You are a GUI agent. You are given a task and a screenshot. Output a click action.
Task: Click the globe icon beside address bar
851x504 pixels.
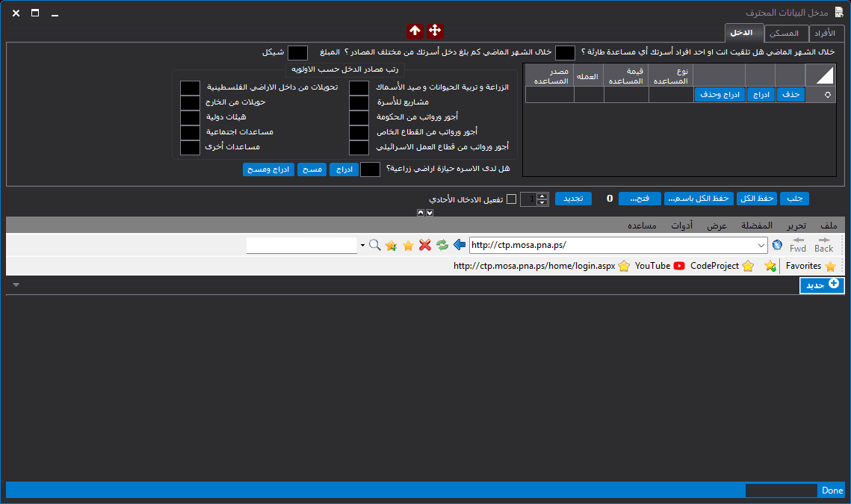tap(777, 245)
